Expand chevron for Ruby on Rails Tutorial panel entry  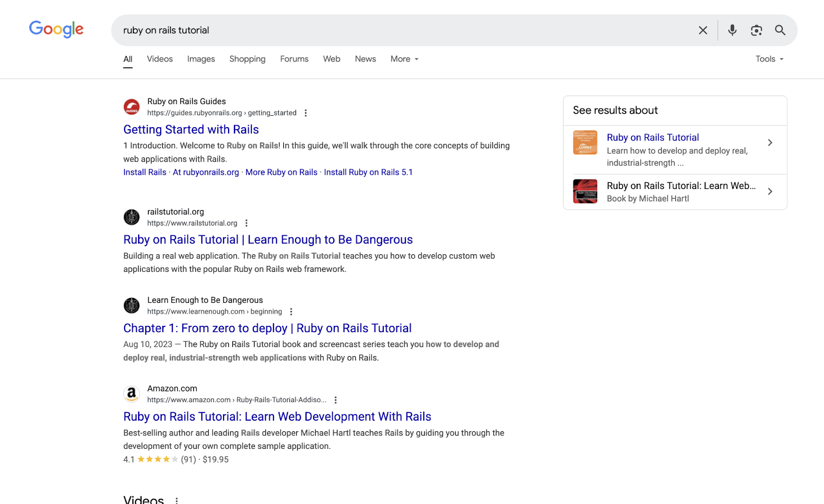(x=770, y=143)
